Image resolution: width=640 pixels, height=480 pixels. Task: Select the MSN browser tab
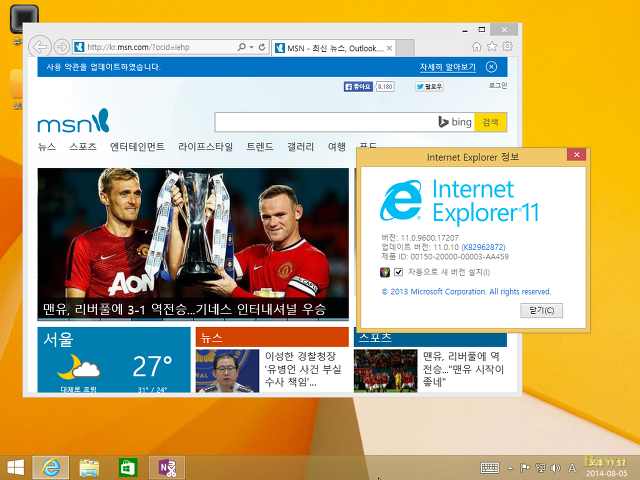pos(333,48)
